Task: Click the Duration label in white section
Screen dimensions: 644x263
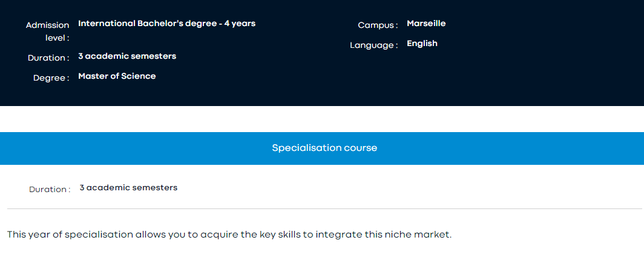Action: (x=50, y=190)
